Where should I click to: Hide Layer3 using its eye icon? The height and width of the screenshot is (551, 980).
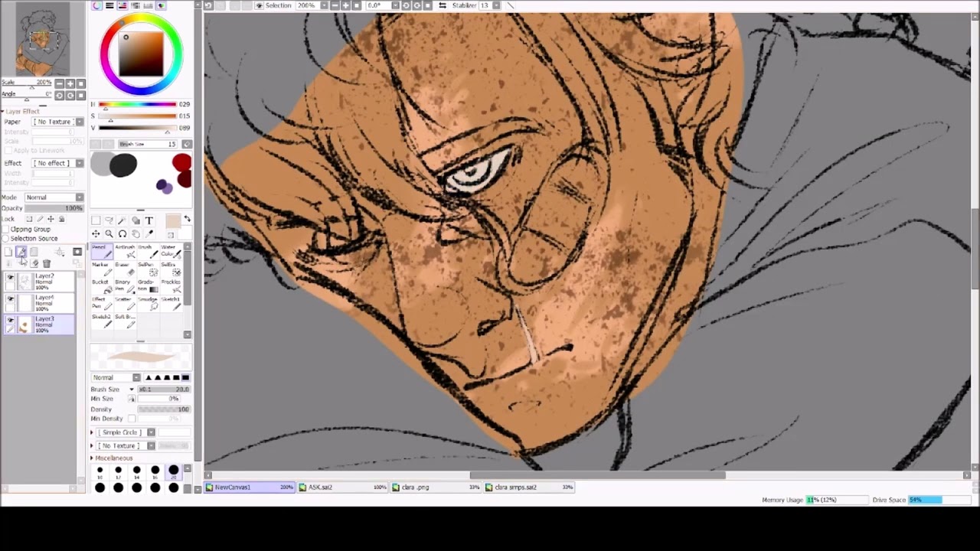click(x=10, y=320)
